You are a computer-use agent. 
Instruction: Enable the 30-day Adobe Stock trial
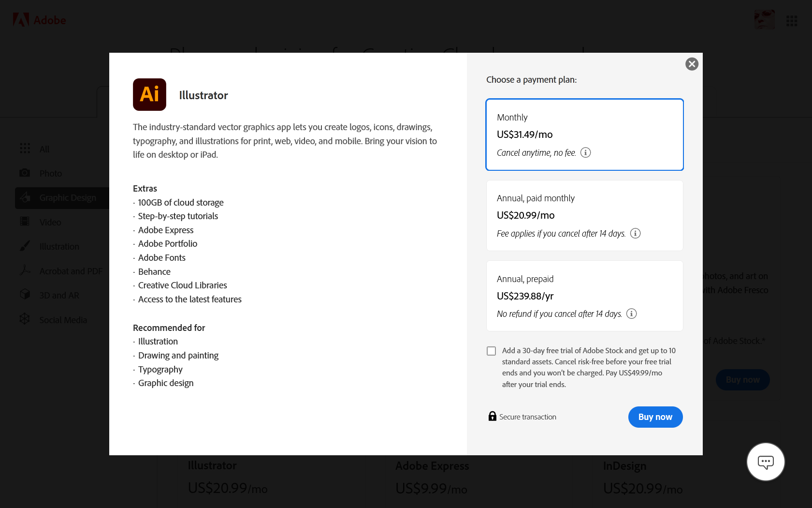pyautogui.click(x=491, y=351)
